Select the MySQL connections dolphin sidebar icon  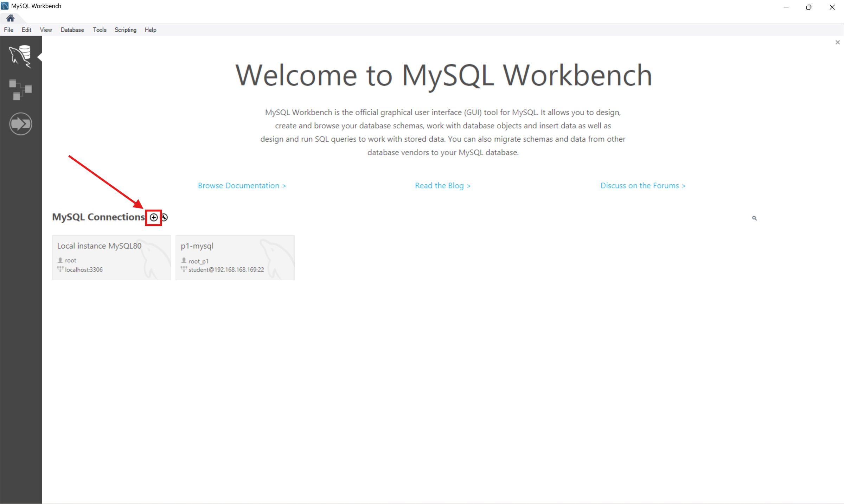pos(20,56)
